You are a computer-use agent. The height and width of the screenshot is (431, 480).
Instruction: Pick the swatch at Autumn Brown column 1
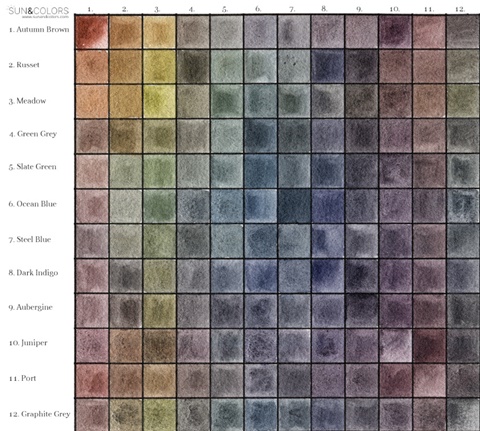(x=92, y=32)
